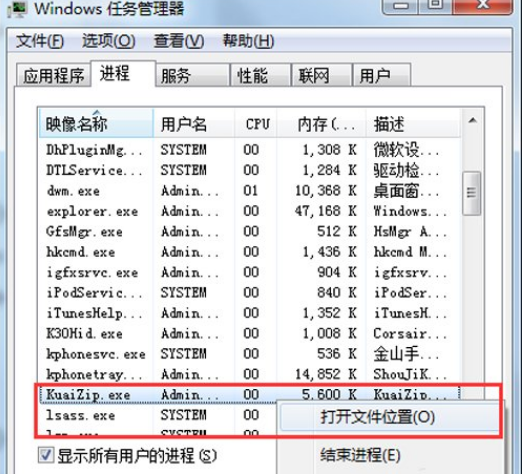Click the 01 CPU value for dwm.exe
Image resolution: width=527 pixels, height=474 pixels.
pyautogui.click(x=251, y=191)
